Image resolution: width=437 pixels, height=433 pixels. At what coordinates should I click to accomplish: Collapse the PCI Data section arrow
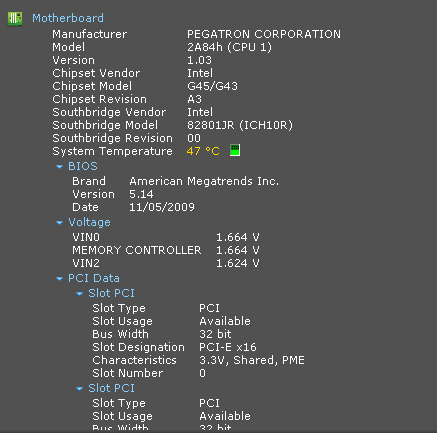coord(59,278)
